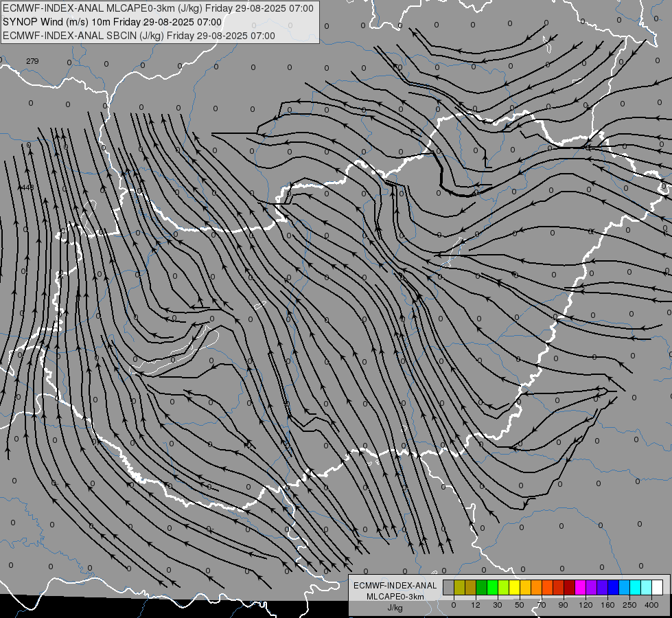The height and width of the screenshot is (618, 672).
Task: Click ECMWF-INDEX-ANAL label inside the legend box
Action: point(395,586)
